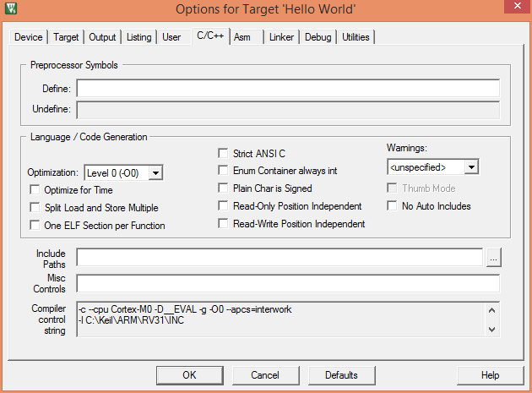532x393 pixels.
Task: Check Enum Container always int
Action: 223,170
